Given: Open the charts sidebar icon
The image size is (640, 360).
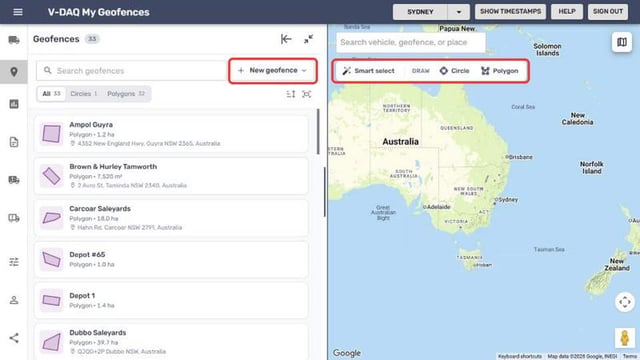Looking at the screenshot, I should coord(14,104).
